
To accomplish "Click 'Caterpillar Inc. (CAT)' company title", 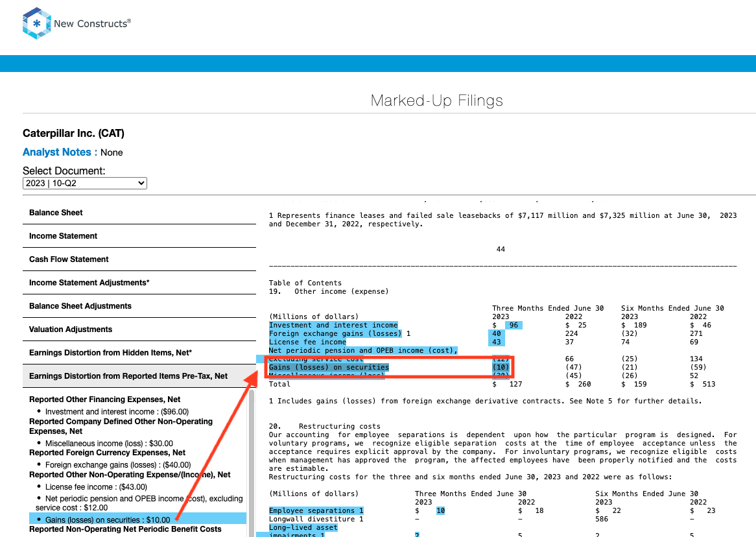I will [x=73, y=133].
